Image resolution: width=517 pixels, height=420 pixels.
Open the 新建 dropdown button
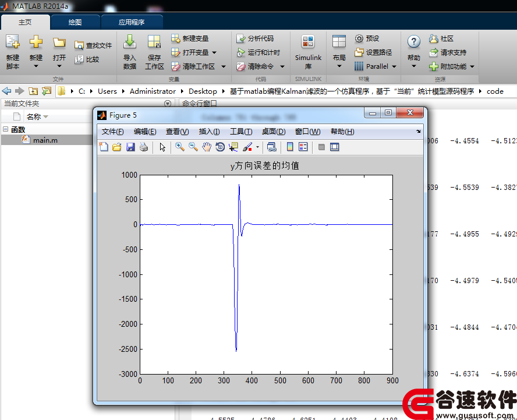click(x=36, y=52)
